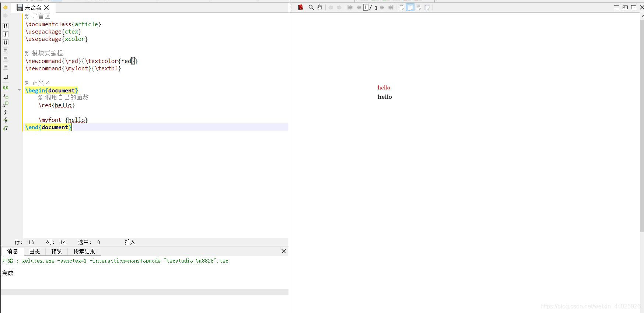Toggle fit-to-text-width PDF view

[x=419, y=7]
